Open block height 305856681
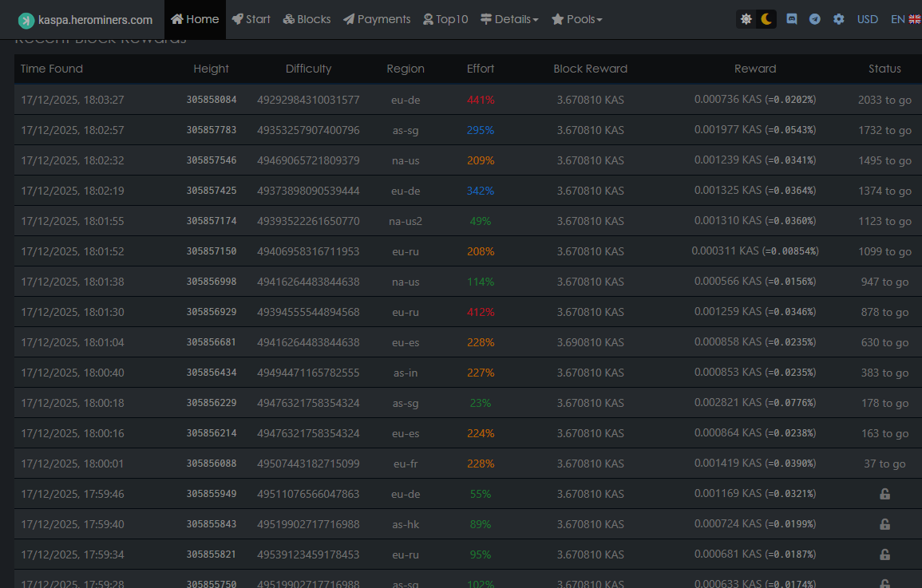The image size is (922, 588). (x=211, y=342)
